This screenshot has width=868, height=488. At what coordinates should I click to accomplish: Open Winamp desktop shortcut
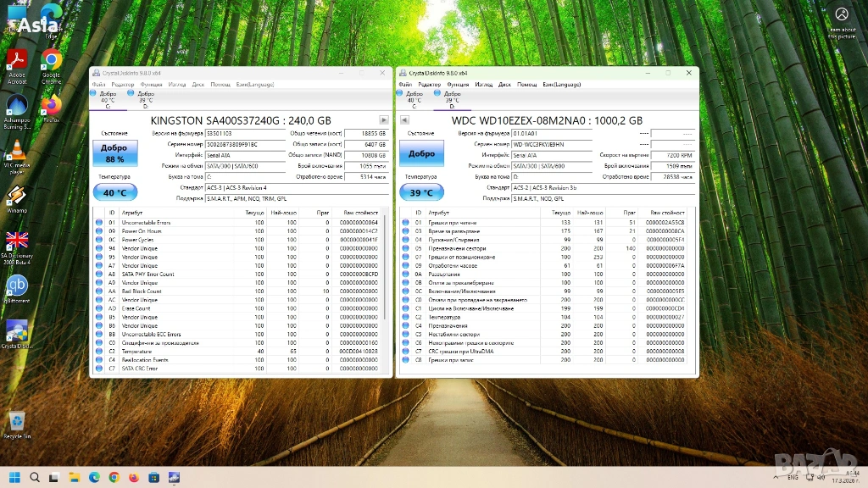(16, 199)
